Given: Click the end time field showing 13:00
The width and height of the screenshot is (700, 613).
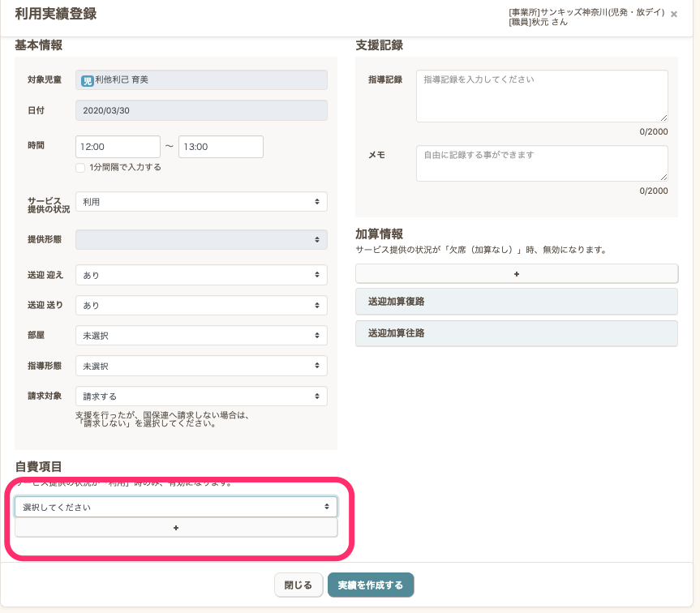Looking at the screenshot, I should click(221, 147).
